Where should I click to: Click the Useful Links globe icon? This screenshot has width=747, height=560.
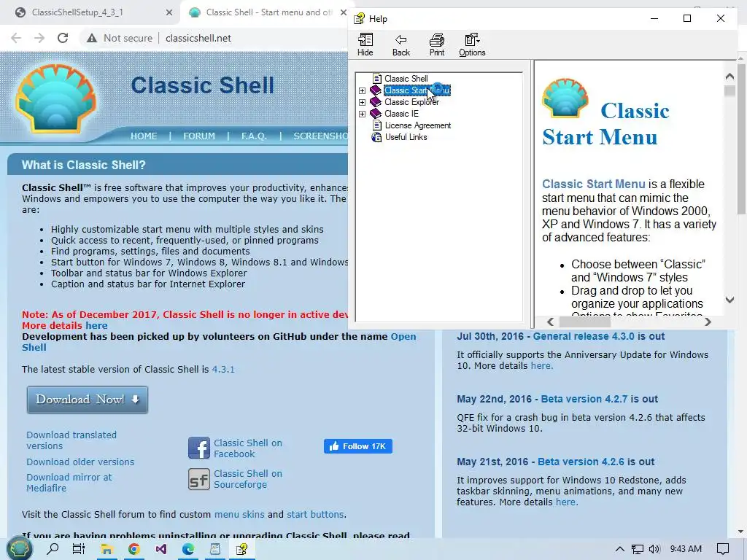[x=376, y=137]
